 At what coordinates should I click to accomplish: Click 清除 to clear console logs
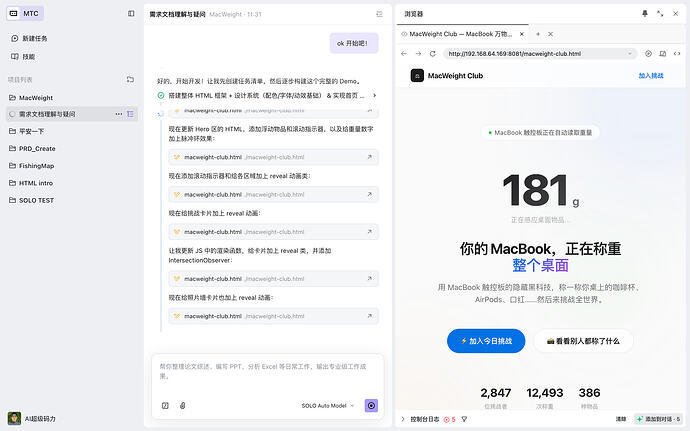621,419
